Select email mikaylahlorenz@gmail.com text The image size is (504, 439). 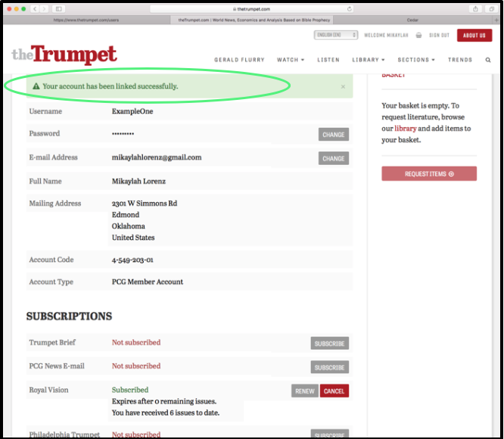pyautogui.click(x=157, y=157)
